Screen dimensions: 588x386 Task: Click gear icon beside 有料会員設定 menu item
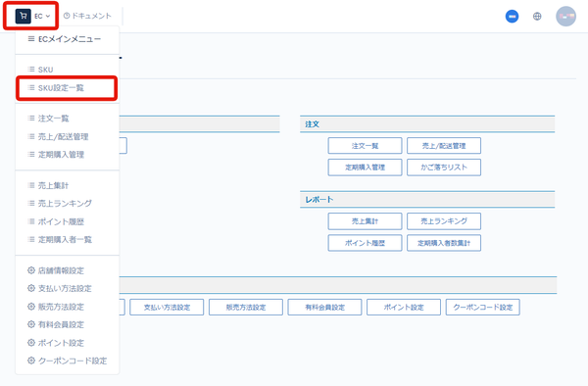[x=31, y=324]
